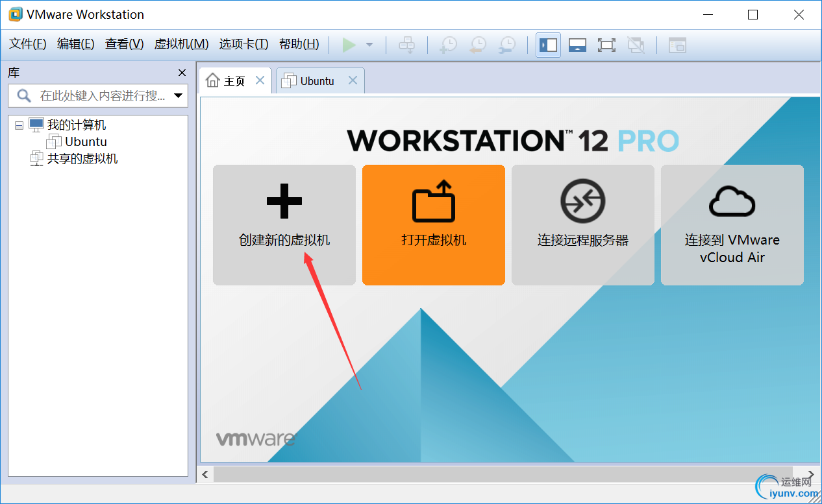Open the 查看(V) menu
This screenshot has height=504, width=822.
tap(124, 44)
